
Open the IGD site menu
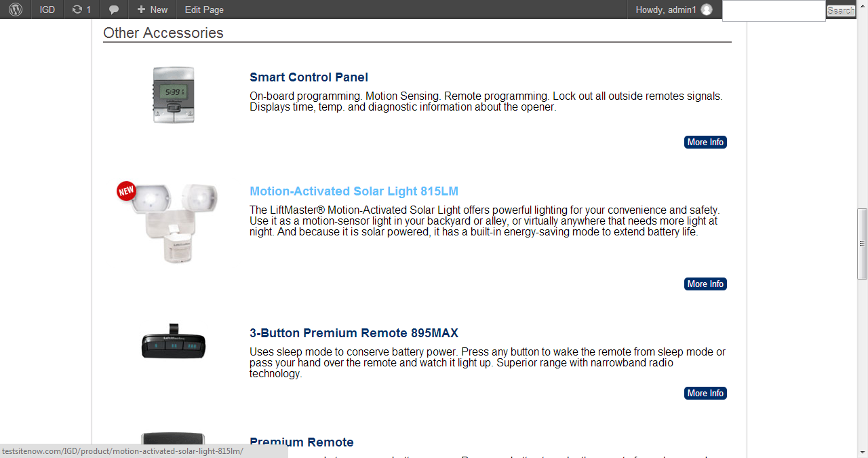click(x=47, y=9)
